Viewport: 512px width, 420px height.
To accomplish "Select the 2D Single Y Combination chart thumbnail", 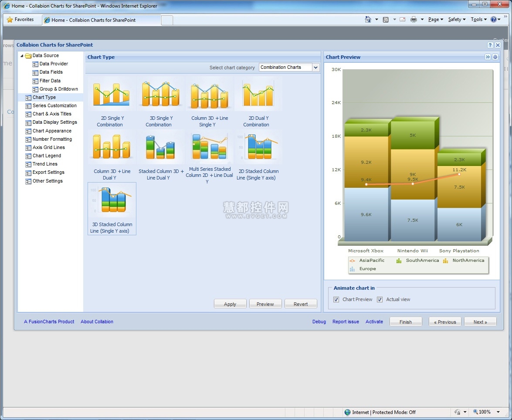I will [112, 94].
